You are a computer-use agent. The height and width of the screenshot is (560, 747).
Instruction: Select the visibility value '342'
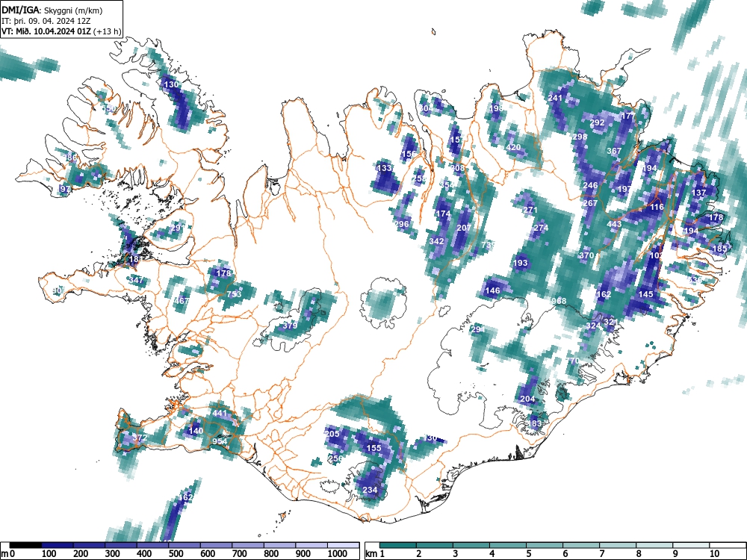pyautogui.click(x=436, y=241)
